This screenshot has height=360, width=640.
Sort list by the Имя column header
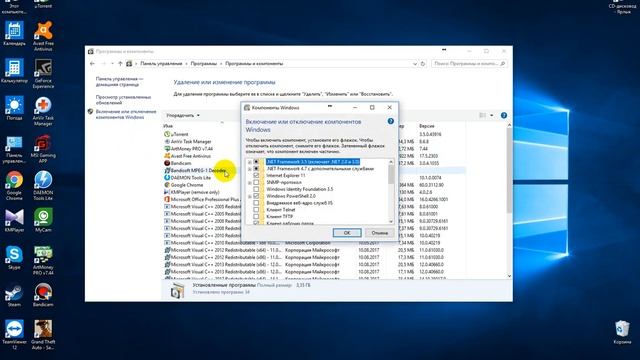coord(167,126)
